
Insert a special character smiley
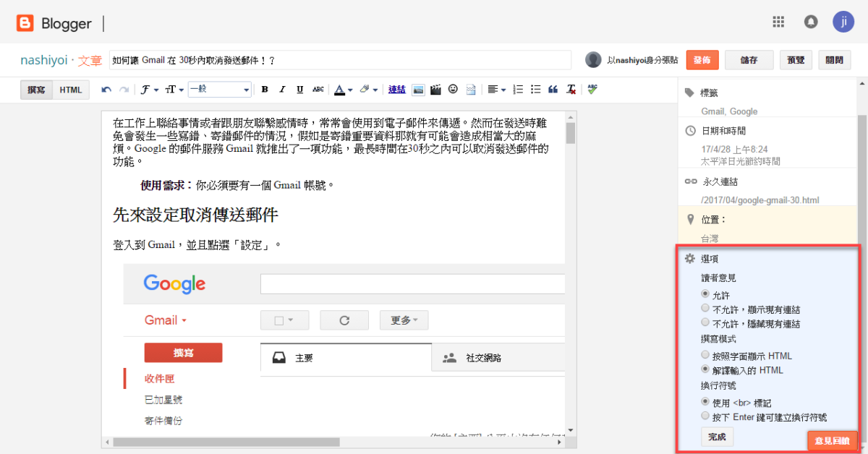pos(454,90)
